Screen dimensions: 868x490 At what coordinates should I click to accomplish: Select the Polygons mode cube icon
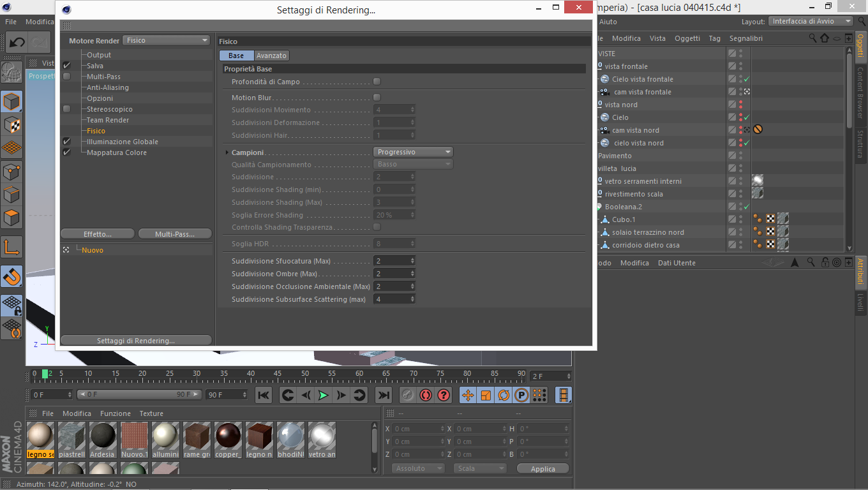coord(12,218)
